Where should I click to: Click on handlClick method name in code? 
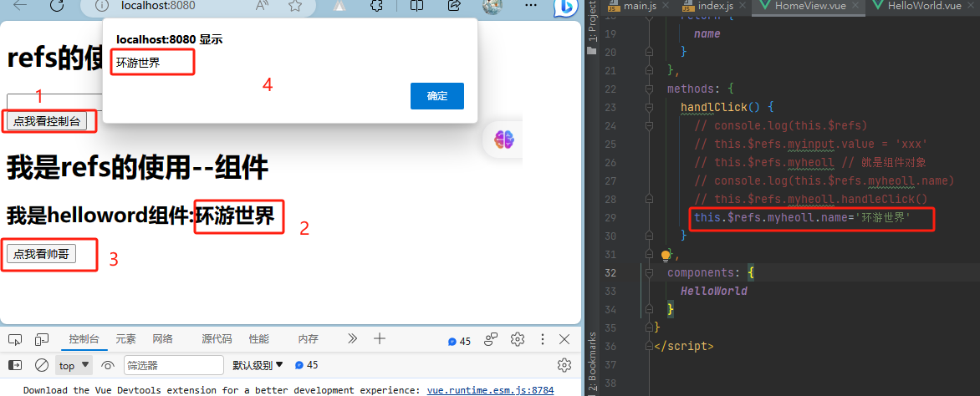tap(714, 107)
